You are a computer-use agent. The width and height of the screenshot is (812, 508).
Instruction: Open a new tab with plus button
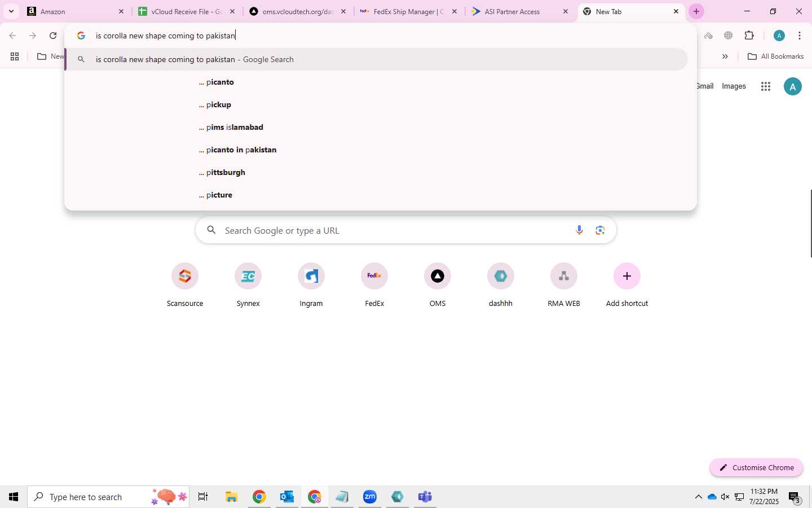point(696,11)
